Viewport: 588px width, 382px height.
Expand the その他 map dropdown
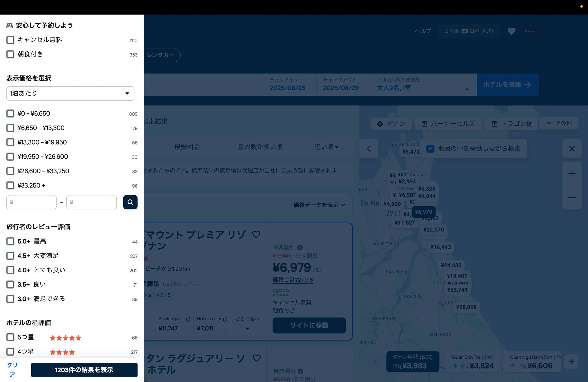559,123
